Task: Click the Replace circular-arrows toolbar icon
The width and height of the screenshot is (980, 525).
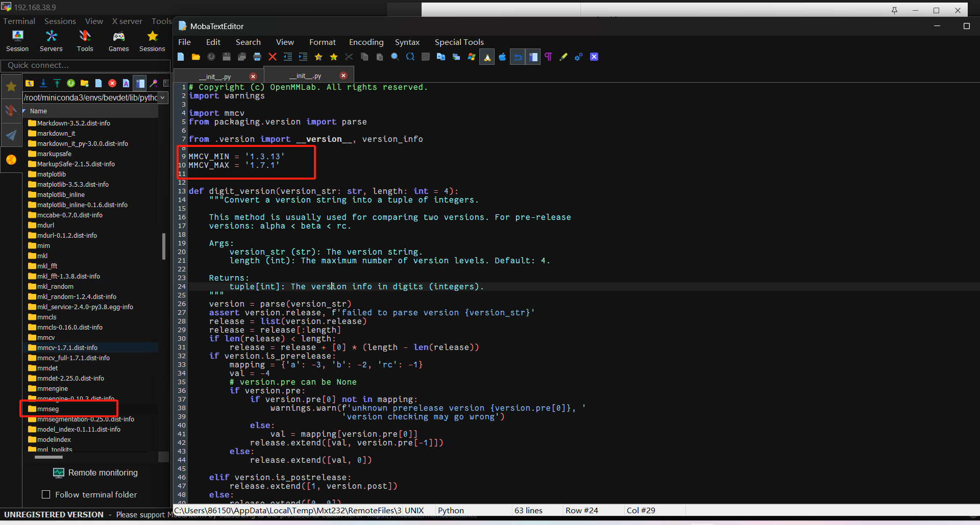Action: point(410,57)
